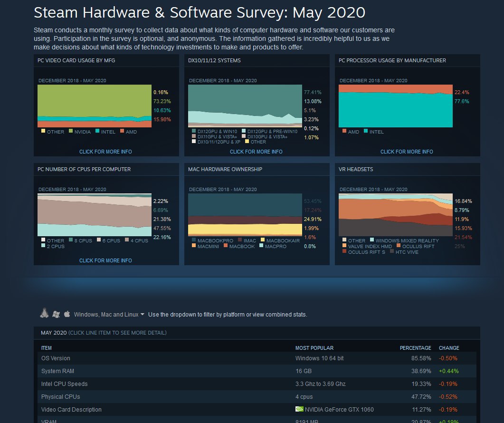Expand the Video Card Description row
The image size is (504, 423).
point(257,410)
